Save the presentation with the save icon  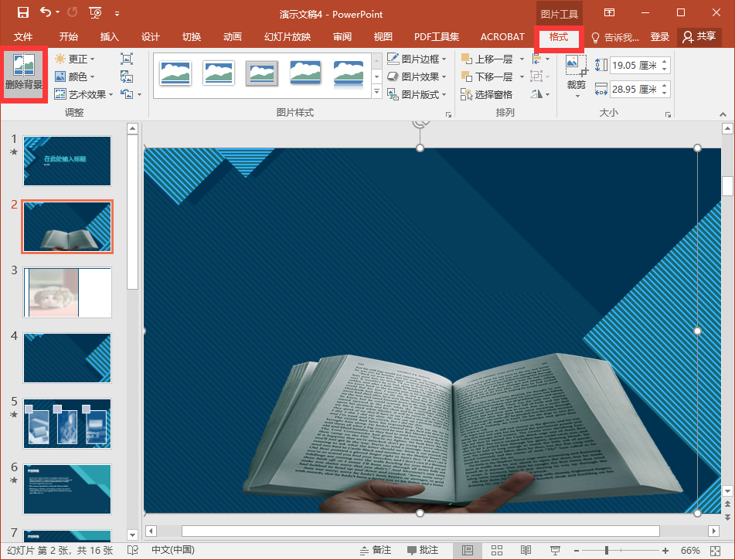22,13
